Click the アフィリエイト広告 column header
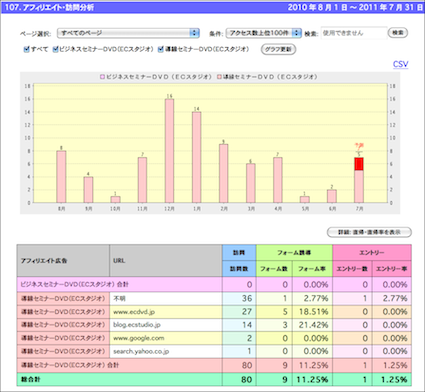The width and height of the screenshot is (425, 392). [x=63, y=261]
